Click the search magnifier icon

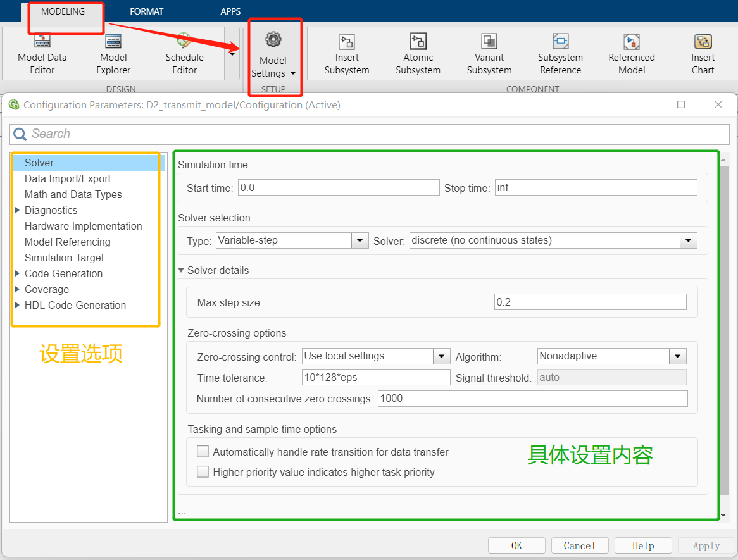point(20,134)
